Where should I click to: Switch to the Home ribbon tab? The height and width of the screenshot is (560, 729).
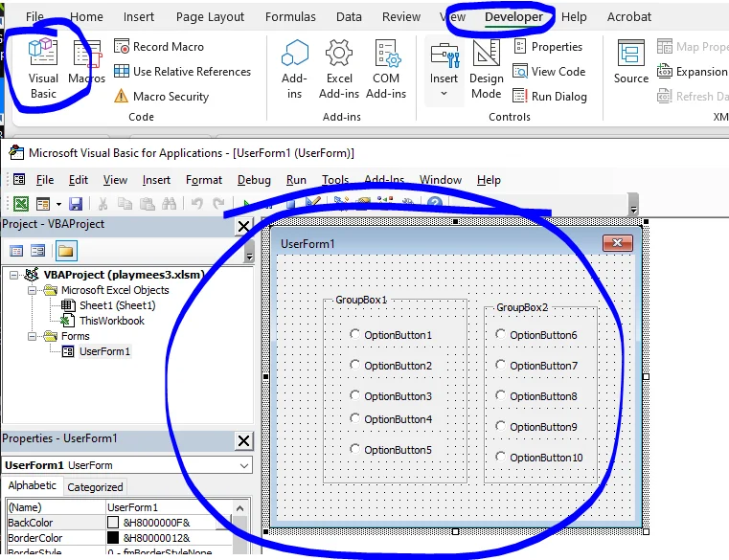[86, 16]
